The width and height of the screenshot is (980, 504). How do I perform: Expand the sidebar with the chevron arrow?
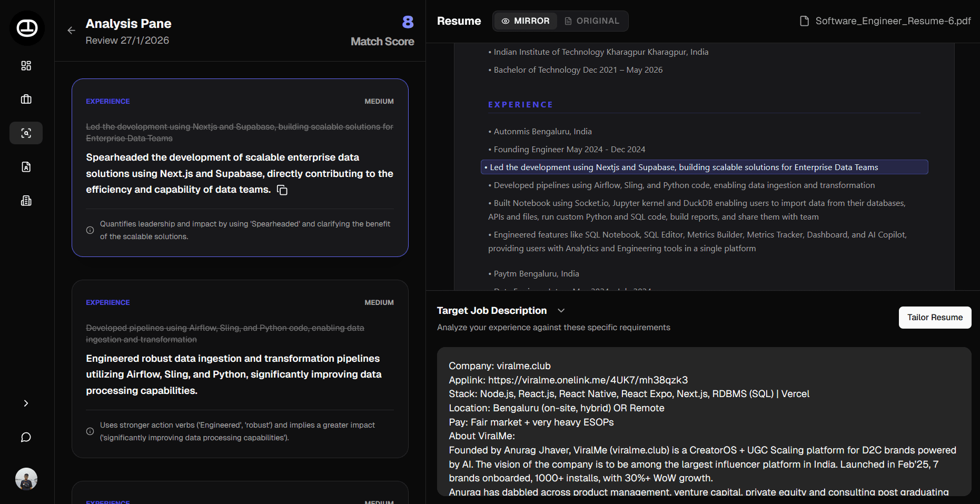[x=26, y=403]
